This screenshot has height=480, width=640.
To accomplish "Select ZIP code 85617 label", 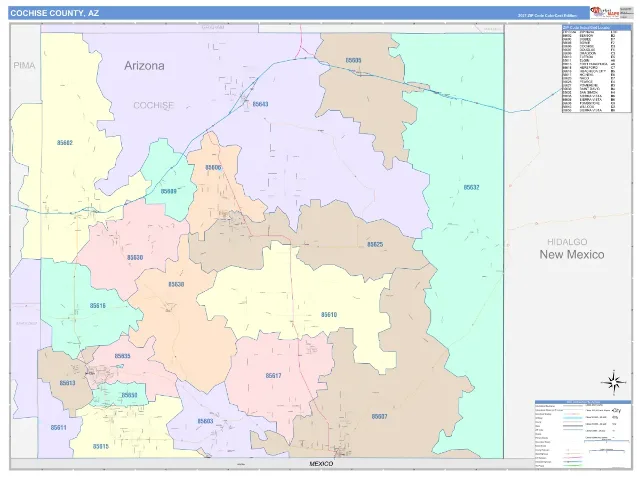I will [273, 376].
